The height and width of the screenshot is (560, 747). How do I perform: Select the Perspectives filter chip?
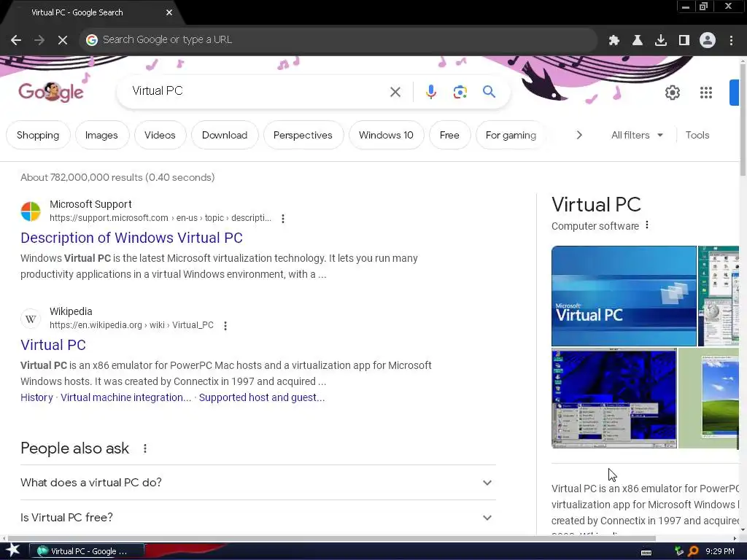pos(303,135)
